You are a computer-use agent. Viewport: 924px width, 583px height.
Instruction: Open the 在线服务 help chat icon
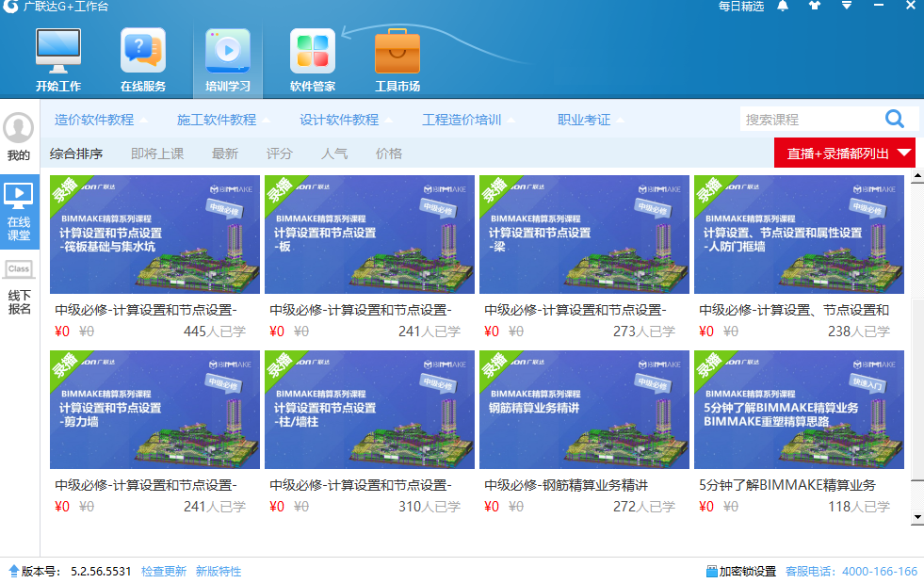click(142, 51)
